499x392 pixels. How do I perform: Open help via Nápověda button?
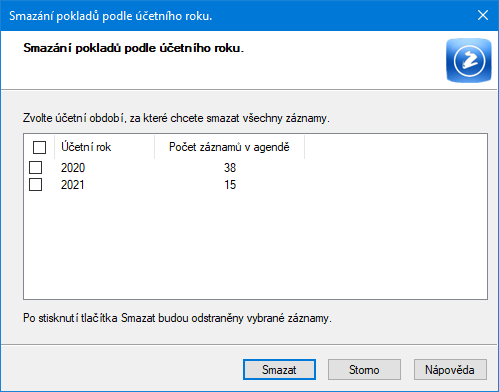(450, 369)
